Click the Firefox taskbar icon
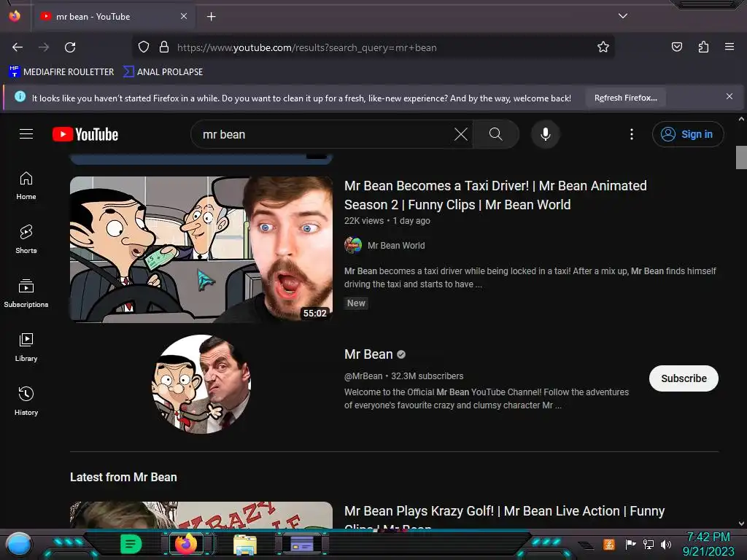Image resolution: width=747 pixels, height=560 pixels. tap(186, 544)
